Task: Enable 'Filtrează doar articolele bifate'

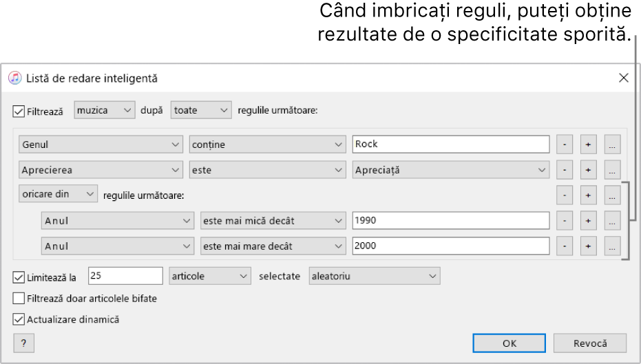Action: coord(19,299)
